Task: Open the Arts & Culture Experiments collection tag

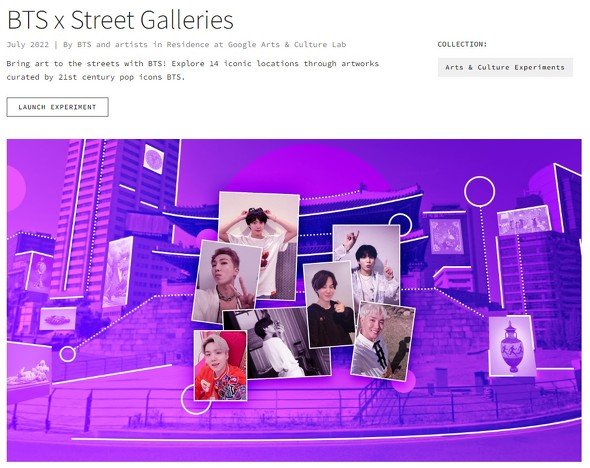Action: (x=505, y=67)
